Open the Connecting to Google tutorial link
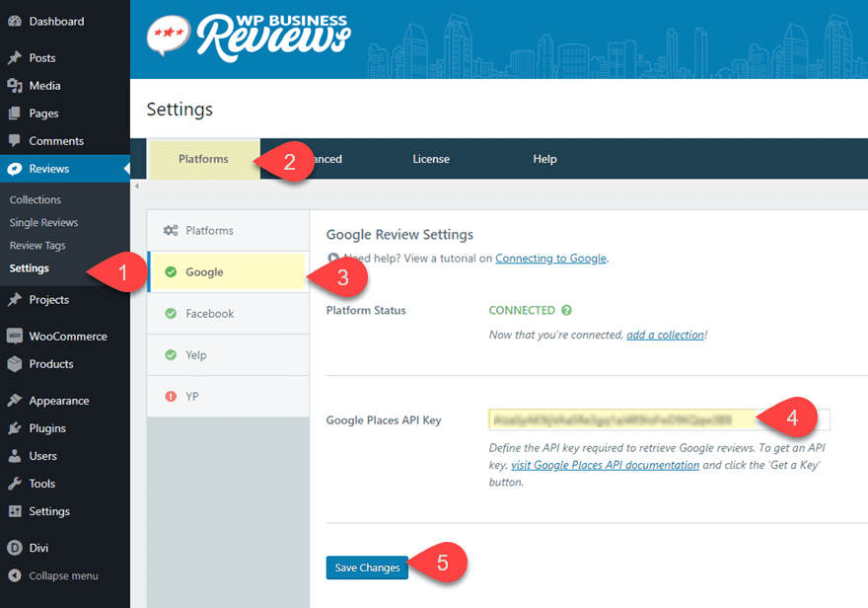Viewport: 868px width, 608px height. click(x=550, y=258)
